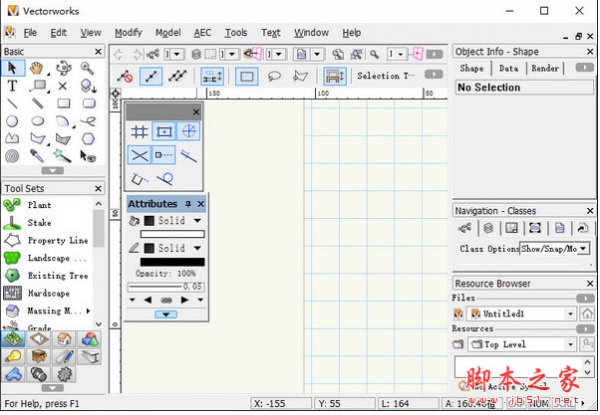Image resolution: width=600 pixels, height=415 pixels.
Task: Open the fill style Solid dropdown
Action: click(x=197, y=221)
